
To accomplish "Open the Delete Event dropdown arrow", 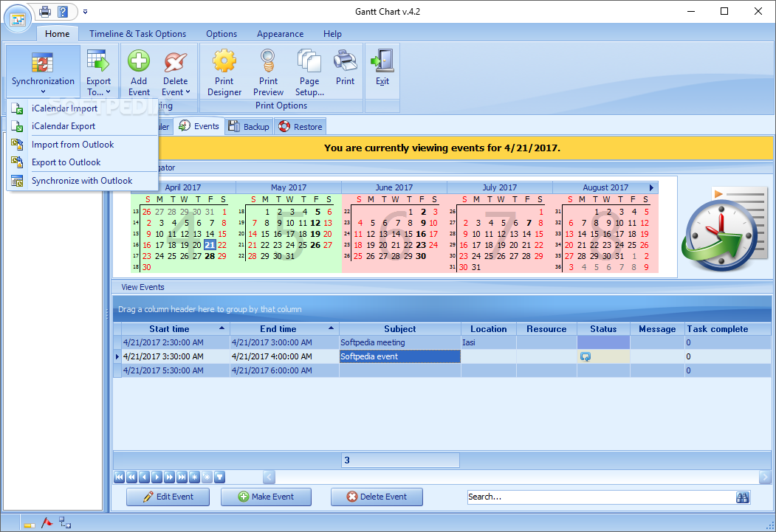I will click(188, 92).
